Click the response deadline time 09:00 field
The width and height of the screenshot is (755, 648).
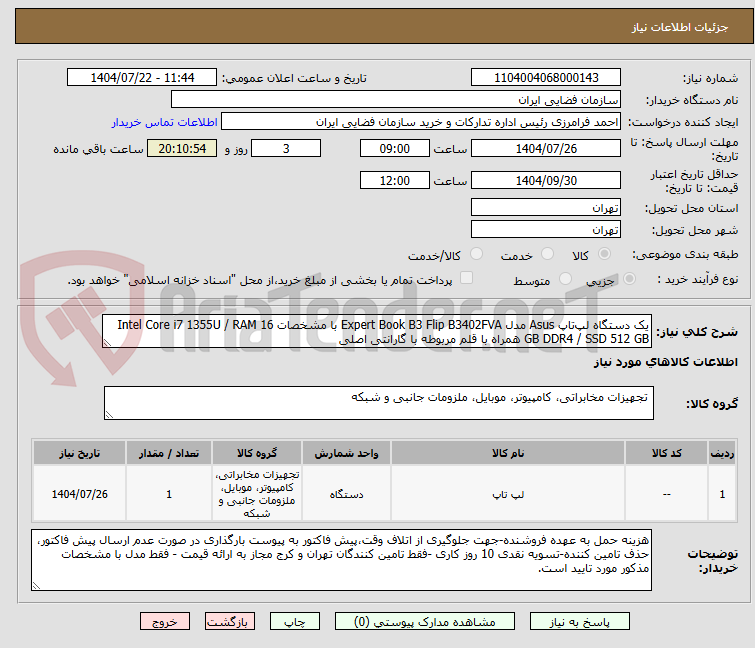[394, 148]
